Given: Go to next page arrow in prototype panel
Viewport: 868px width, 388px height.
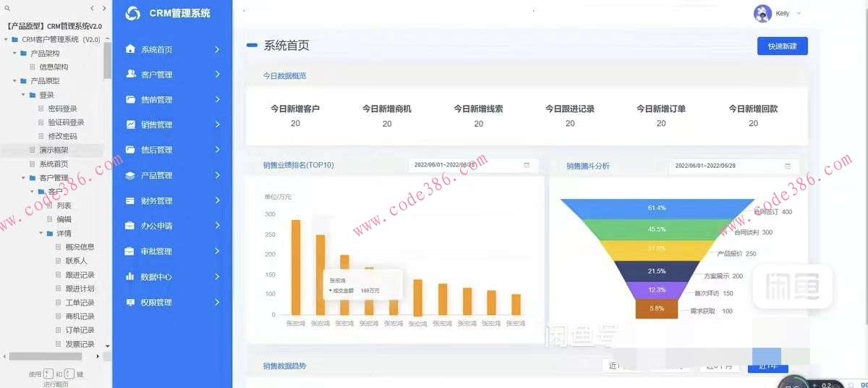Looking at the screenshot, I should [104, 8].
